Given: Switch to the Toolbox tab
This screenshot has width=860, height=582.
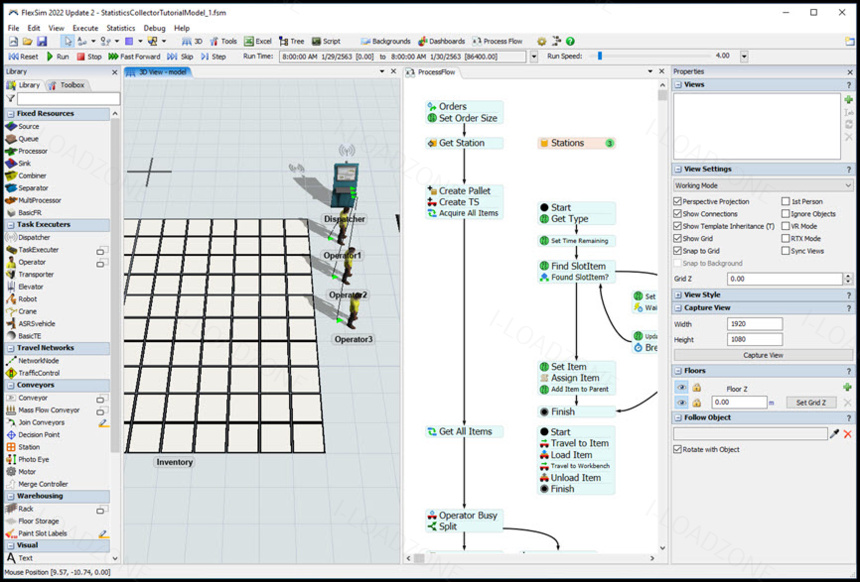Looking at the screenshot, I should click(67, 85).
